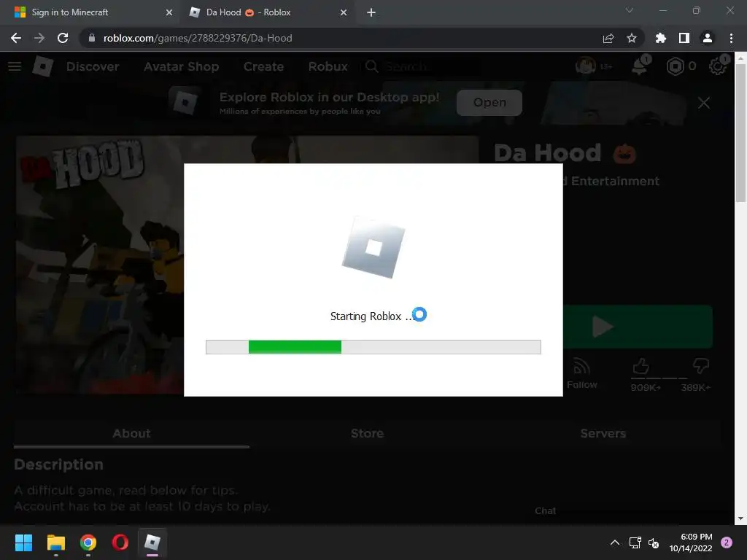This screenshot has width=747, height=560.
Task: Show hidden system tray icons
Action: point(615,542)
